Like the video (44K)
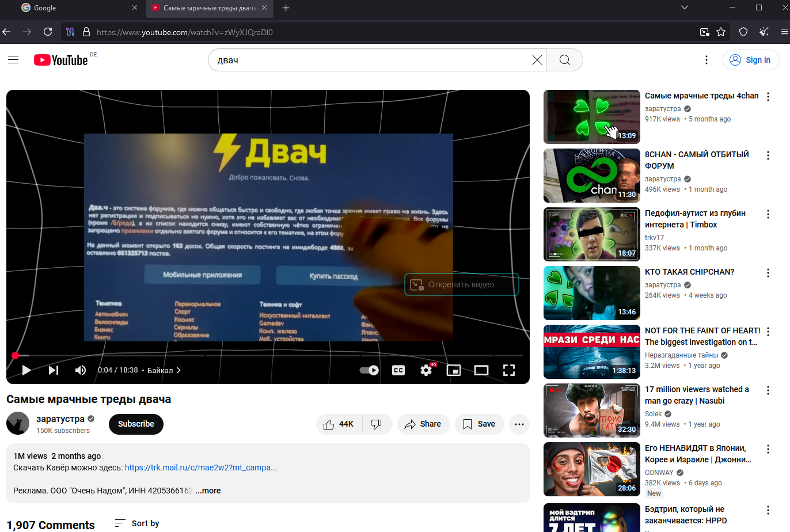Image resolution: width=790 pixels, height=532 pixels. tap(339, 424)
